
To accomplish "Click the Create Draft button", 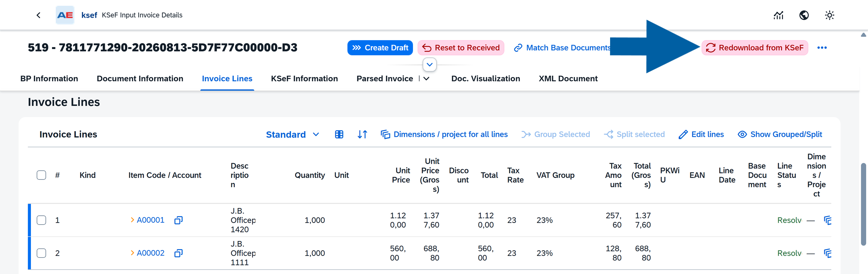I will 380,48.
